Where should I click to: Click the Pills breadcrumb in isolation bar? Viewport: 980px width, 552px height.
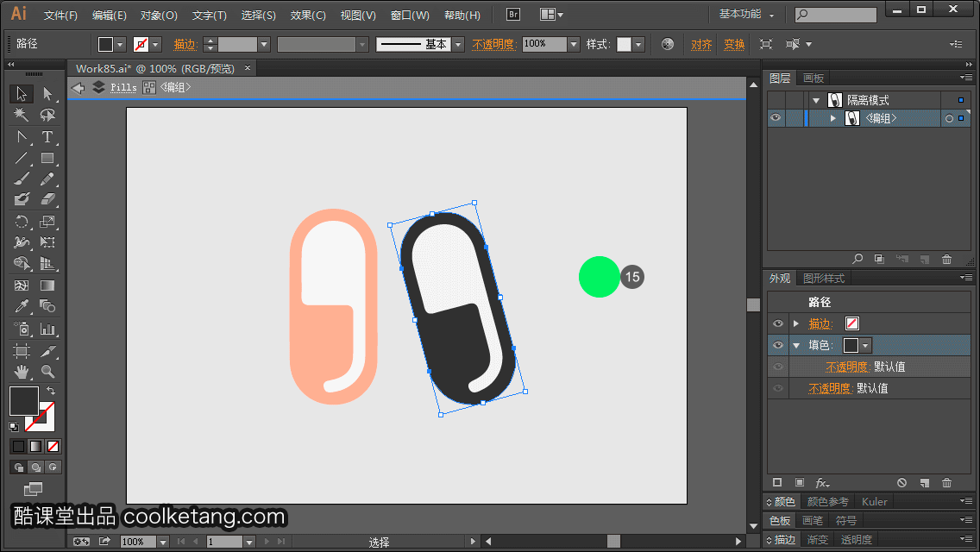click(x=123, y=87)
